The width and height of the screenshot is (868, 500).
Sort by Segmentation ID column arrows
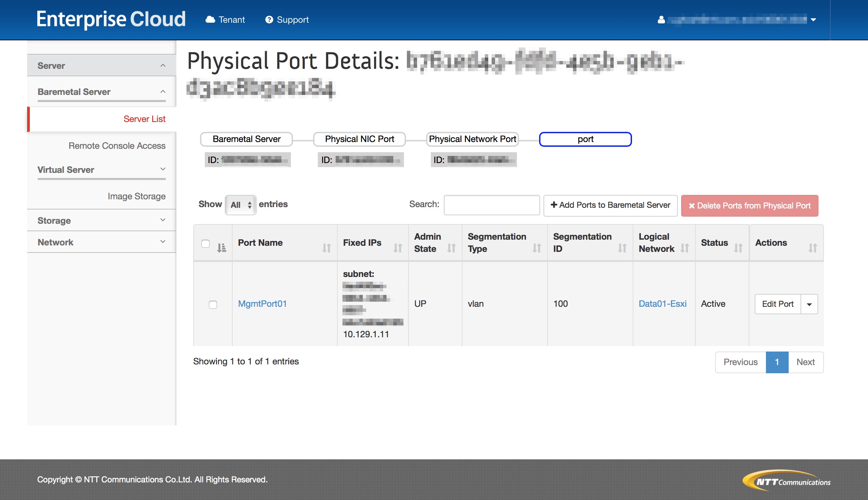tap(622, 247)
